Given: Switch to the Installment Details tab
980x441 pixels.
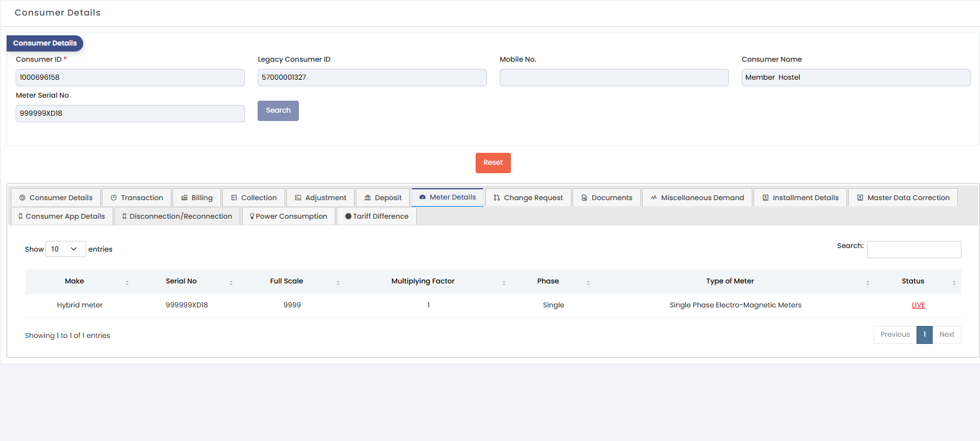Looking at the screenshot, I should [x=800, y=198].
